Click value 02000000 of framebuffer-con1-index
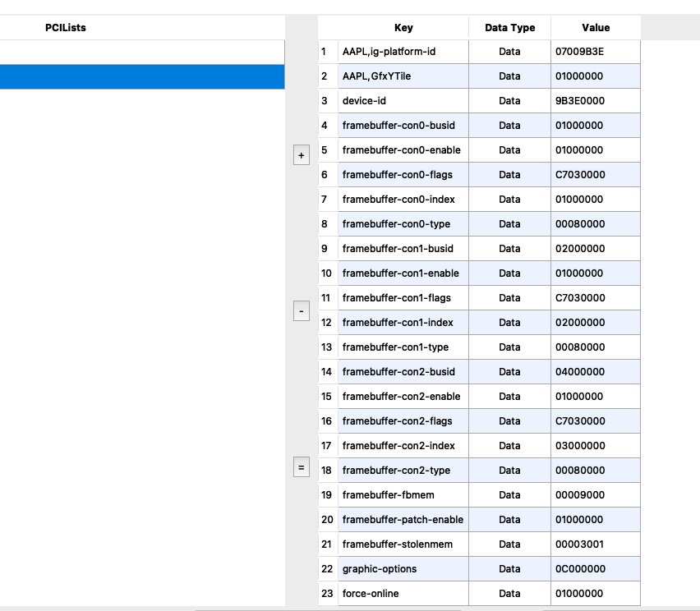 click(x=596, y=323)
